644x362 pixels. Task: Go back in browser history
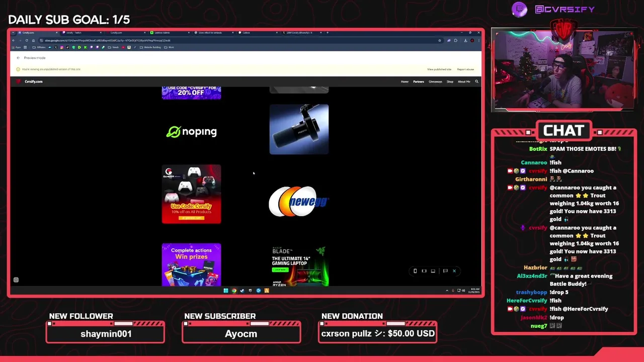14,40
